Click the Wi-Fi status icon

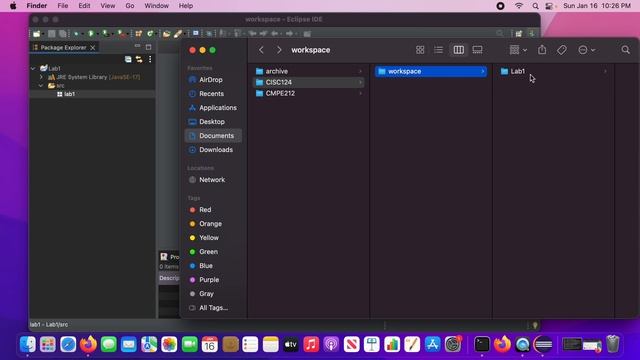click(519, 6)
